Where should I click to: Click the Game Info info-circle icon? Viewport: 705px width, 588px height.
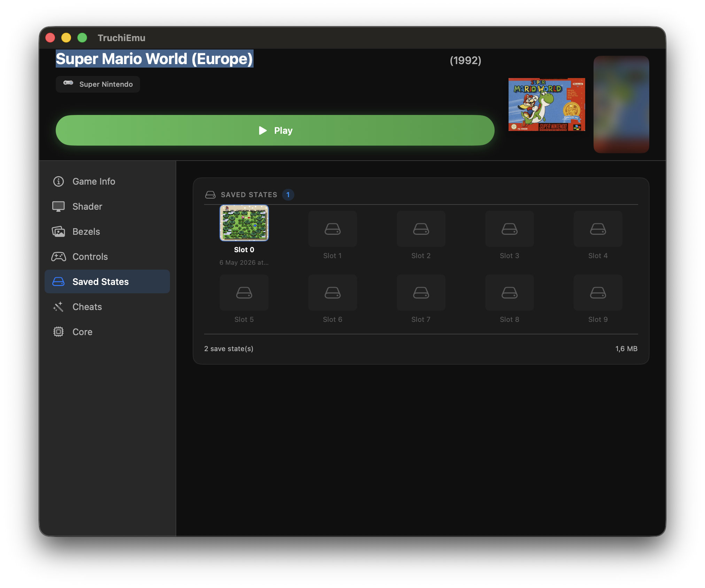pyautogui.click(x=59, y=181)
